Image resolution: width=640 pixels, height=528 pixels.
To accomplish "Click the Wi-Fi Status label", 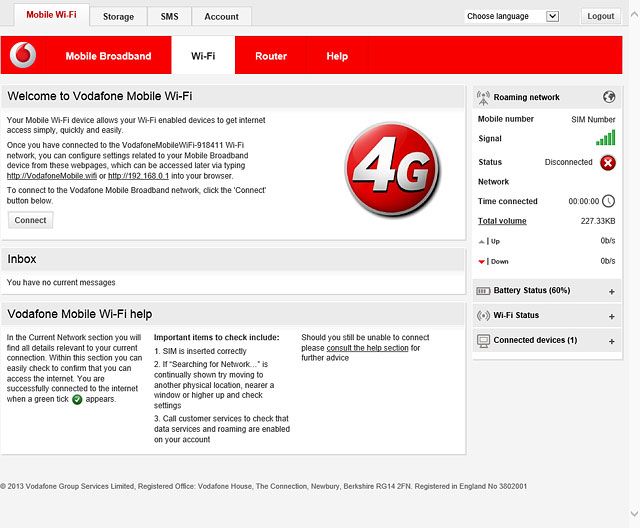I will point(516,315).
